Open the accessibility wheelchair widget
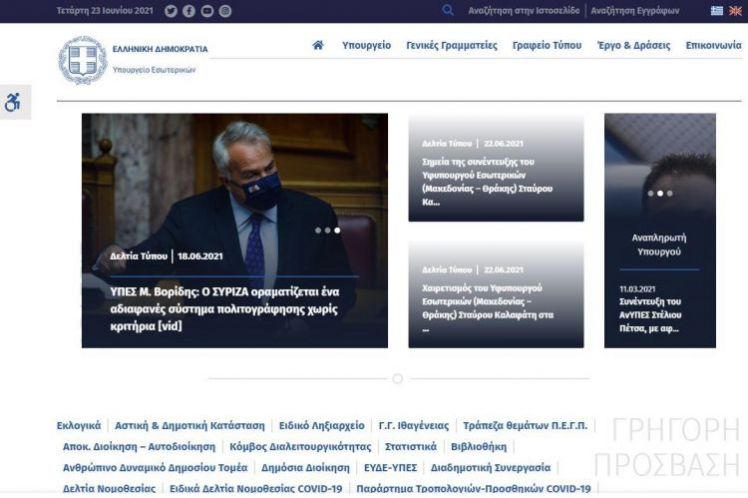This screenshot has width=748, height=498. click(x=14, y=103)
